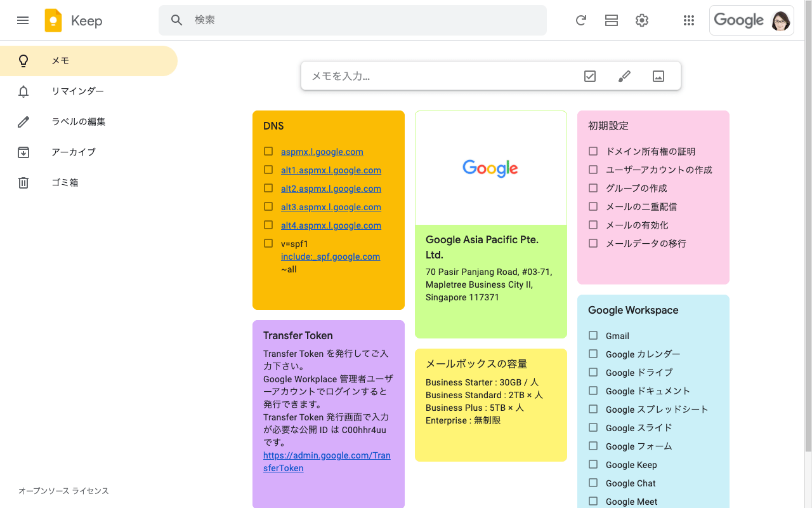The height and width of the screenshot is (508, 812).
Task: Open the admin.google.com TransferToken link
Action: click(327, 462)
